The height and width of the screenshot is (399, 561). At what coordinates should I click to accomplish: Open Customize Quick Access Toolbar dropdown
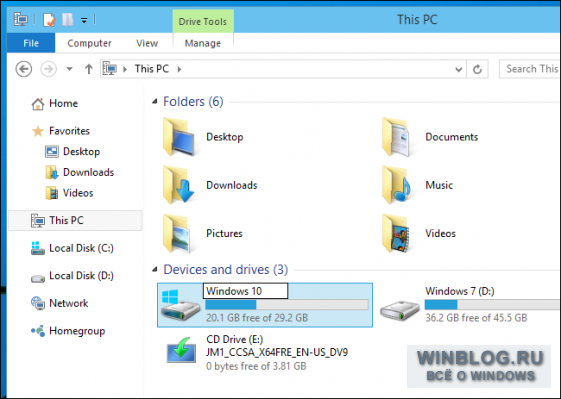coord(84,21)
